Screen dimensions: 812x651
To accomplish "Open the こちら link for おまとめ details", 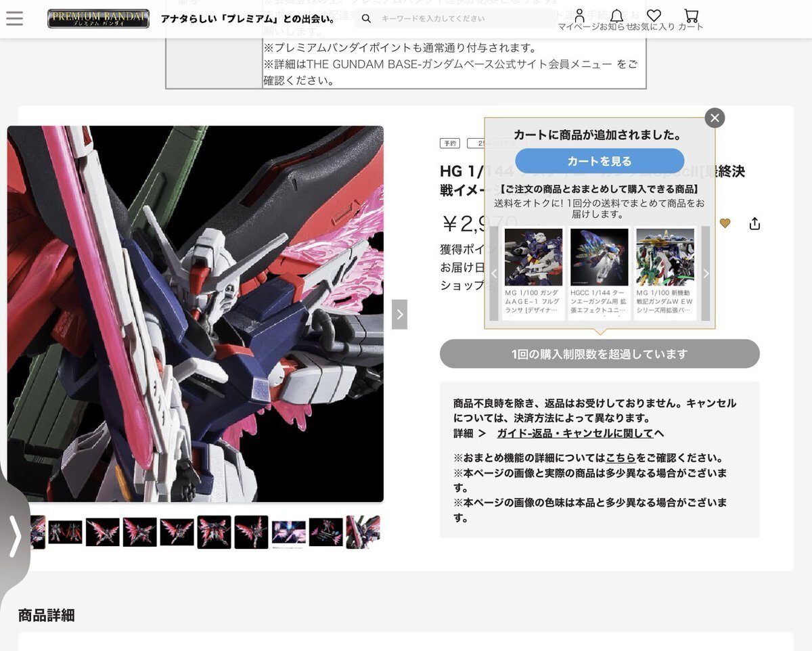I will [x=621, y=458].
